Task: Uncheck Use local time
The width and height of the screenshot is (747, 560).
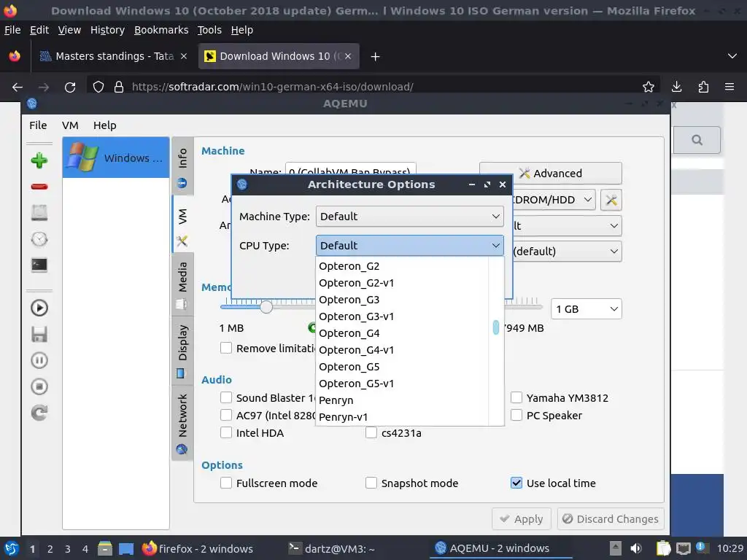Action: coord(516,483)
